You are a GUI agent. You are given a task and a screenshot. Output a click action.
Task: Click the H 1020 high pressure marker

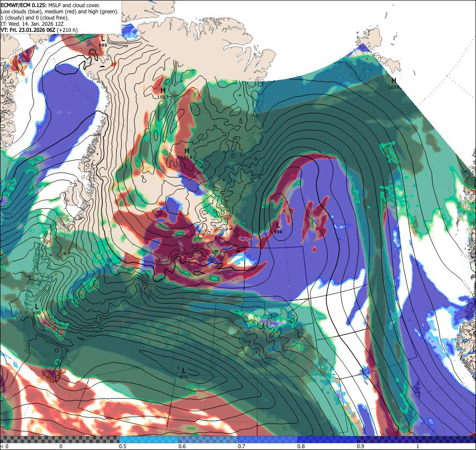tap(394, 83)
